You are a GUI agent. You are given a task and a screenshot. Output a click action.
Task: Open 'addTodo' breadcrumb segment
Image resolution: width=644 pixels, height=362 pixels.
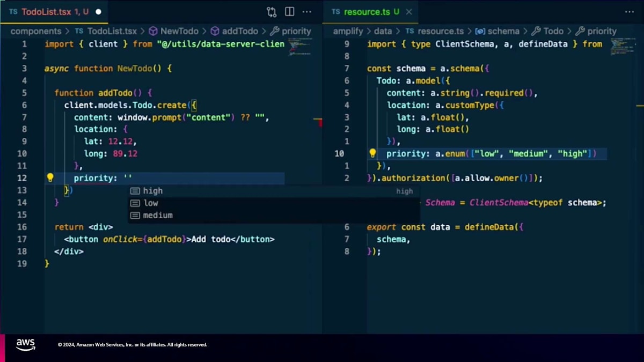coord(240,31)
